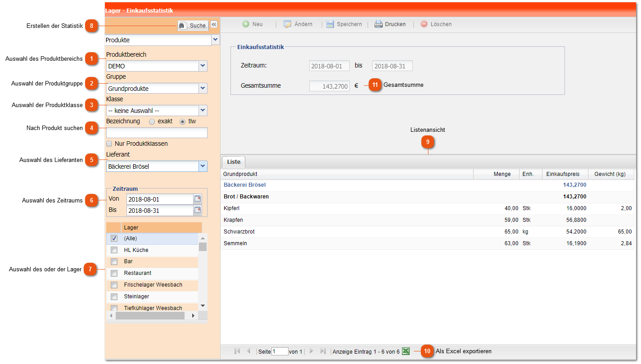Click the Lager list horizontal scroll-left arrow

[x=111, y=316]
